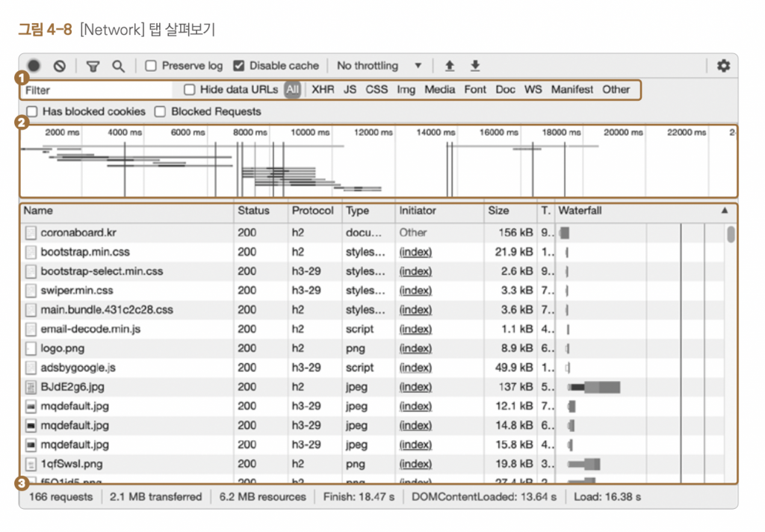Filter requests by Manifest
The width and height of the screenshot is (765, 532).
point(572,90)
